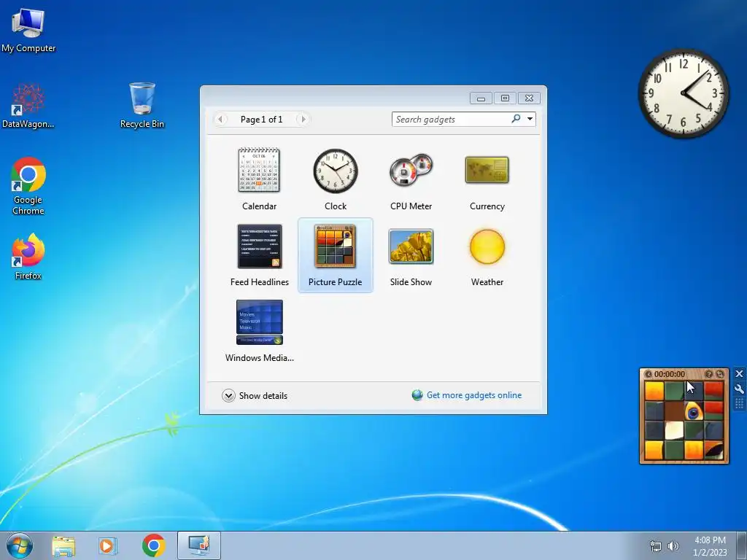Select the Recycle Bin desktop icon

tap(142, 105)
